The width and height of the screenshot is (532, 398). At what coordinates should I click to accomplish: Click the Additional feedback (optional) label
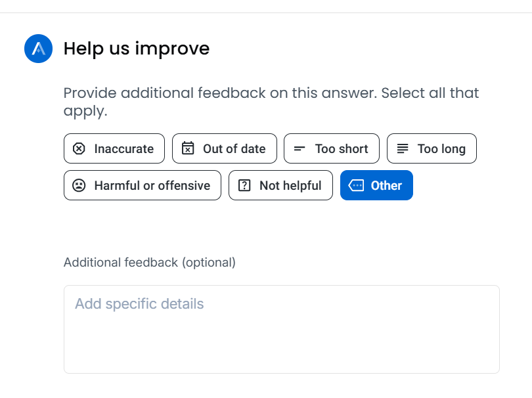tap(150, 263)
